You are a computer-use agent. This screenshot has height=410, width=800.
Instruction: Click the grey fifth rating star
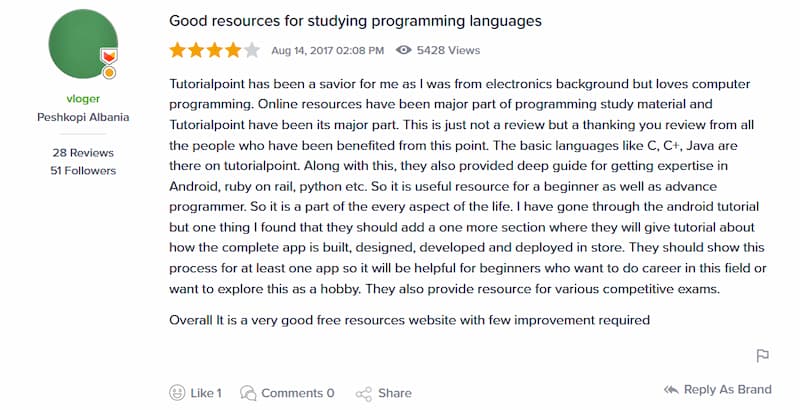[252, 50]
